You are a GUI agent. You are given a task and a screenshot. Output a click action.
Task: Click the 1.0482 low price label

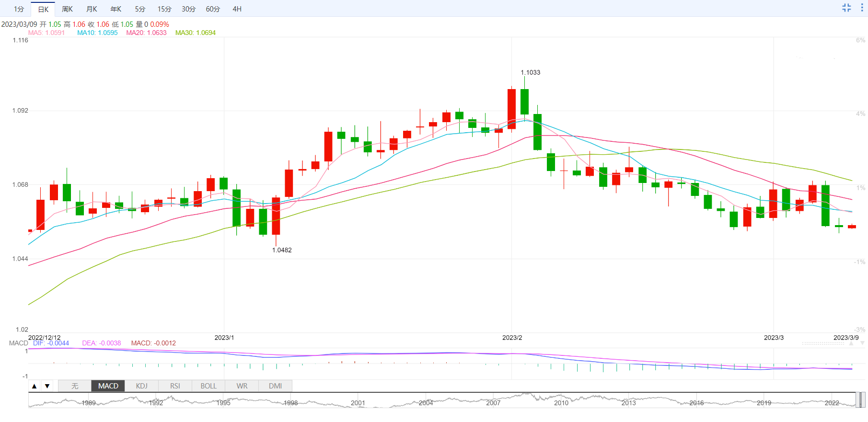282,250
